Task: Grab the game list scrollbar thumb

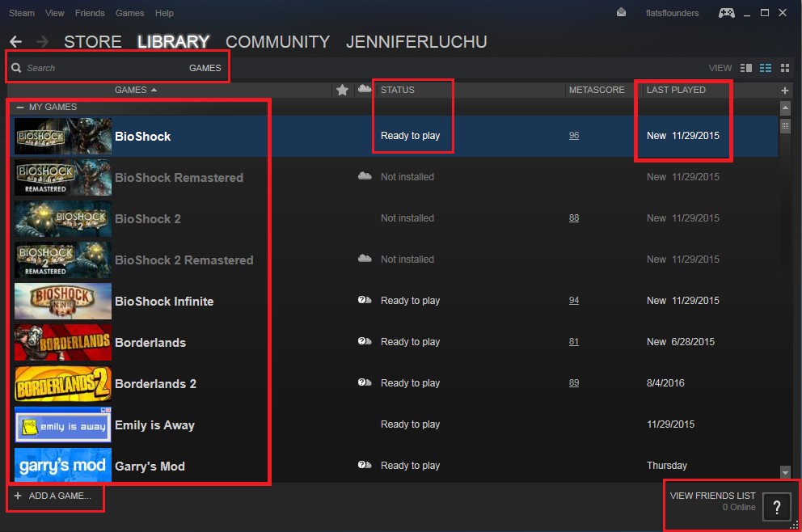Action: [x=785, y=125]
